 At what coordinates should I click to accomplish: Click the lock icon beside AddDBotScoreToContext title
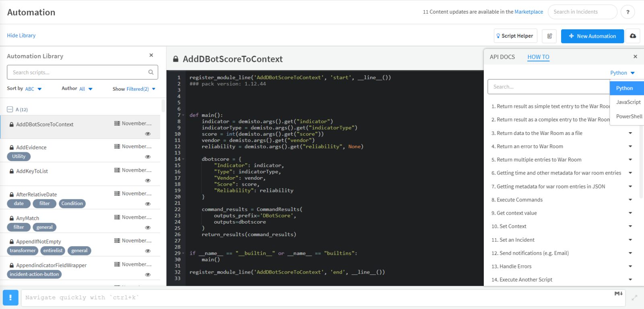[x=175, y=59]
